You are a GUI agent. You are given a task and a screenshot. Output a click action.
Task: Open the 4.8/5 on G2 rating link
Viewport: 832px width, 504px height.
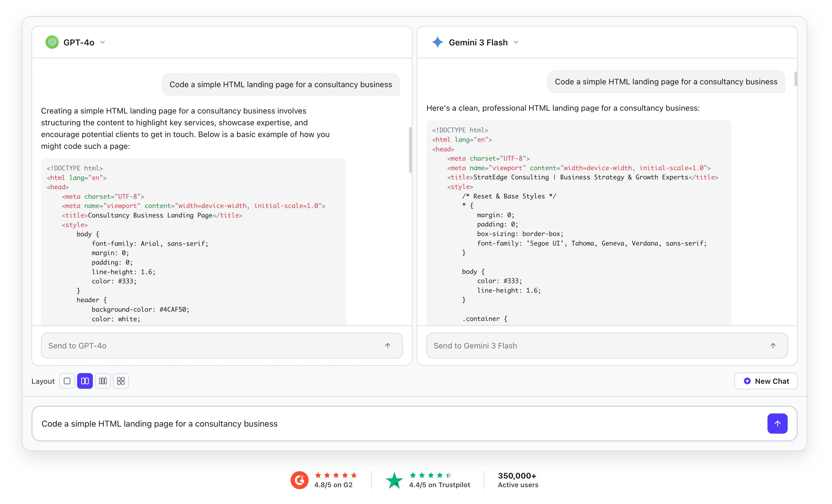click(x=334, y=485)
